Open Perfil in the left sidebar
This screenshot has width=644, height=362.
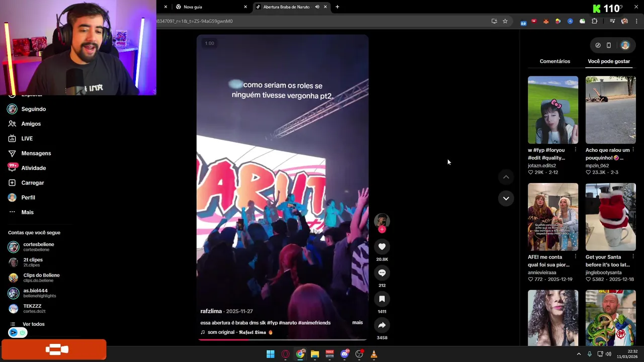28,198
